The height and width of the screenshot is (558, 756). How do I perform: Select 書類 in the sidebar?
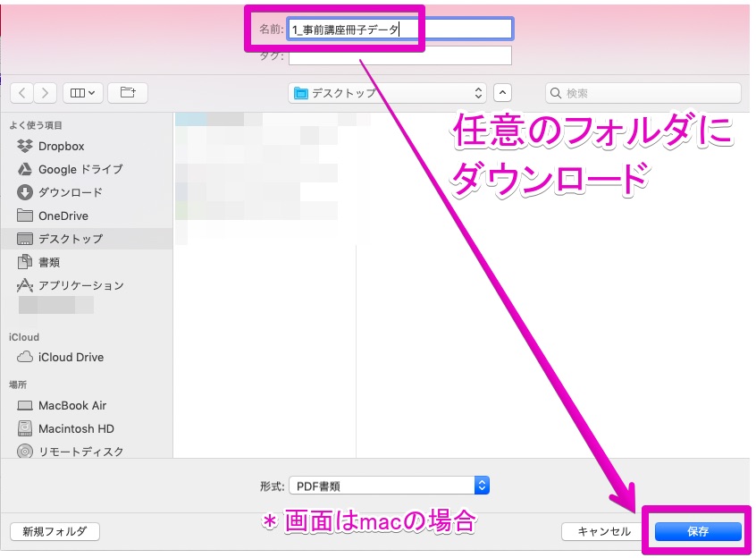coord(87,262)
